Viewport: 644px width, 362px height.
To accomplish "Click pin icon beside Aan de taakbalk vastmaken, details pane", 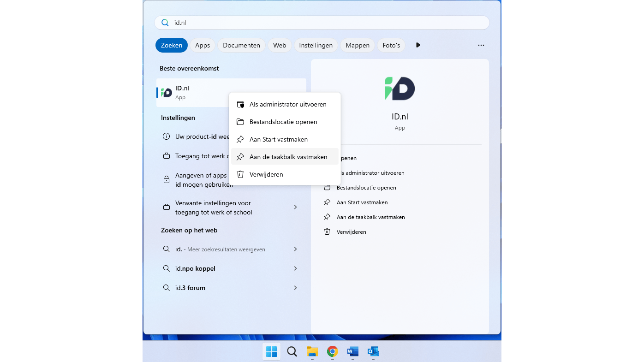I will (x=327, y=217).
